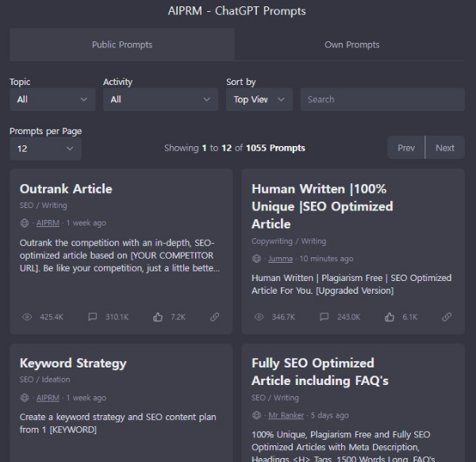Screen dimensions: 476x462
Task: Go to Prev page of prompts
Action: tap(406, 148)
